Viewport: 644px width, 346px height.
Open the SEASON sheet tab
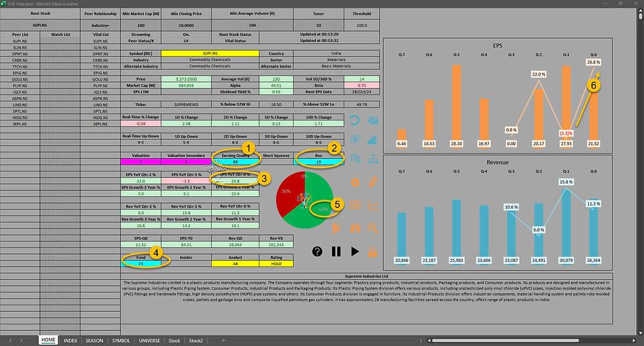coord(95,341)
